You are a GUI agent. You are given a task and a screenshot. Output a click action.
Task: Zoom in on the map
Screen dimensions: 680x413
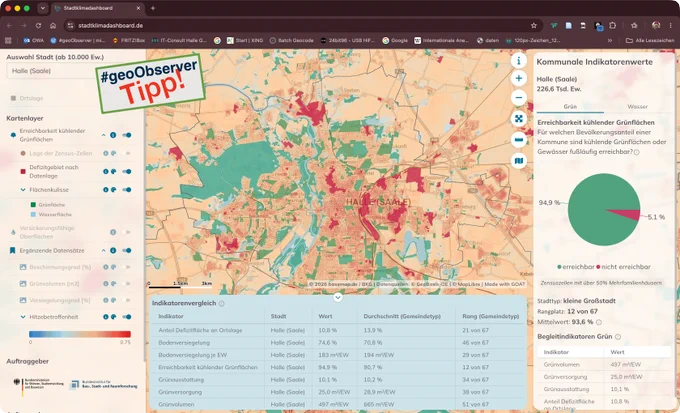pos(519,79)
